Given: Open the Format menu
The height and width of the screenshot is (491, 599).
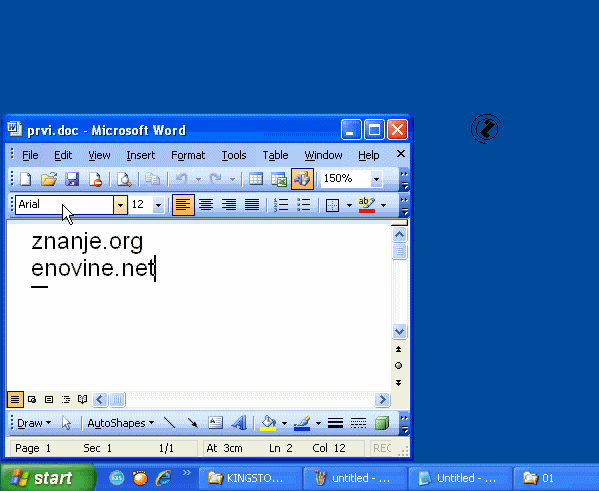Looking at the screenshot, I should pos(188,155).
